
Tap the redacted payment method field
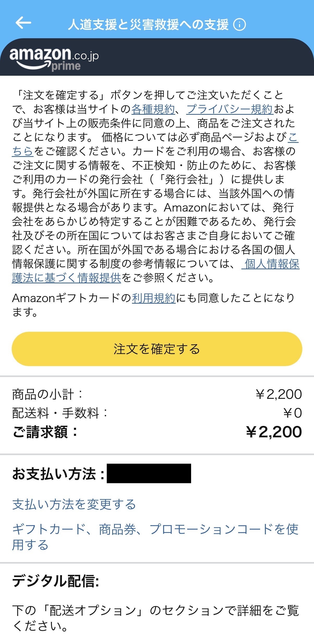149,473
